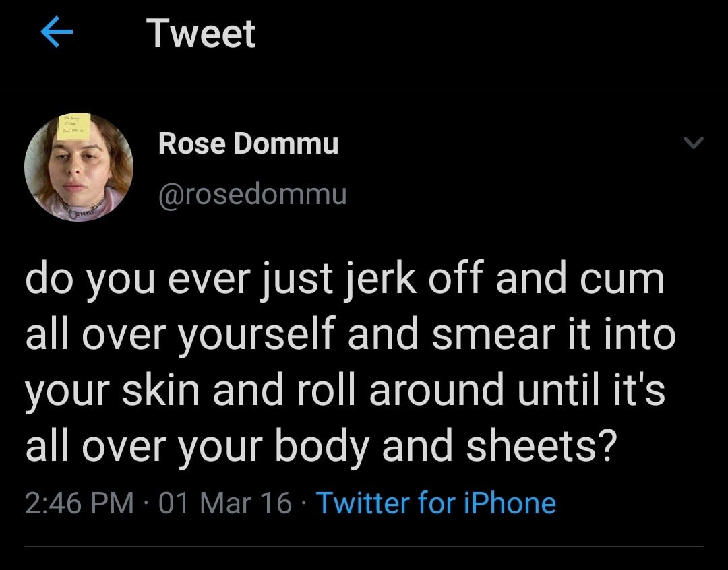Open profile via the Rose Dommu display name
Viewport: 728px width, 570px height.
tap(248, 143)
